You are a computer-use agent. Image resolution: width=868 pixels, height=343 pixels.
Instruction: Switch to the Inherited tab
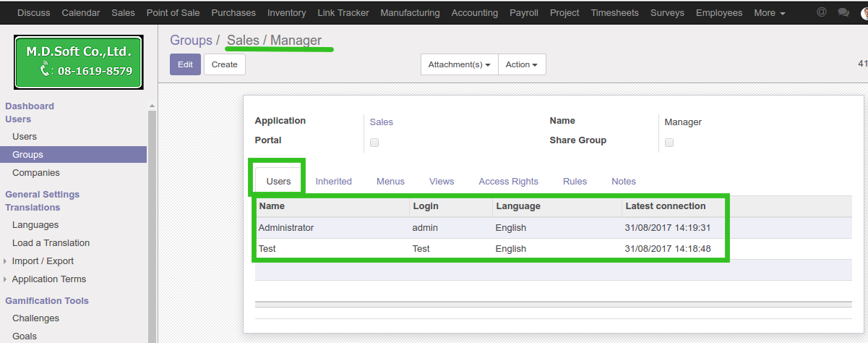click(333, 182)
